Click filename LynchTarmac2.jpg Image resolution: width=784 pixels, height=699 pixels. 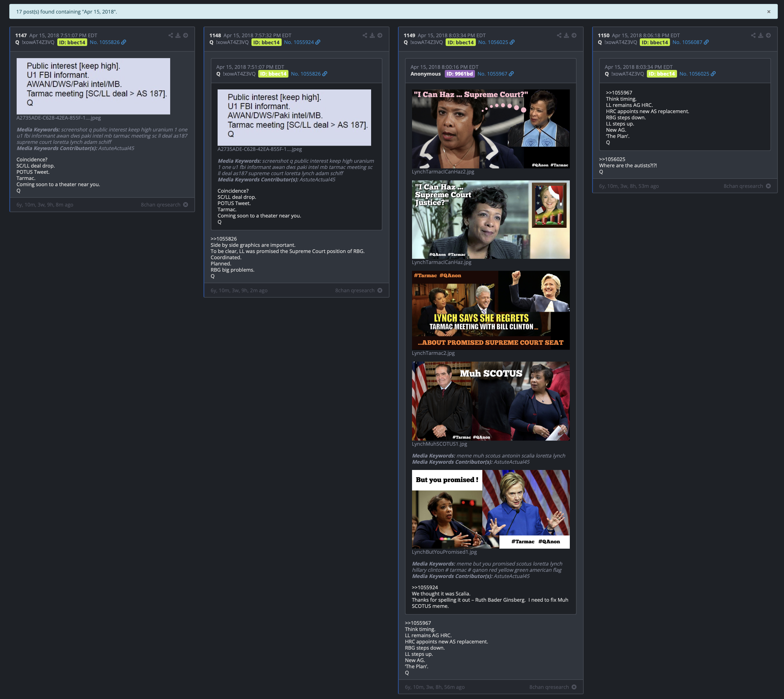coord(433,353)
